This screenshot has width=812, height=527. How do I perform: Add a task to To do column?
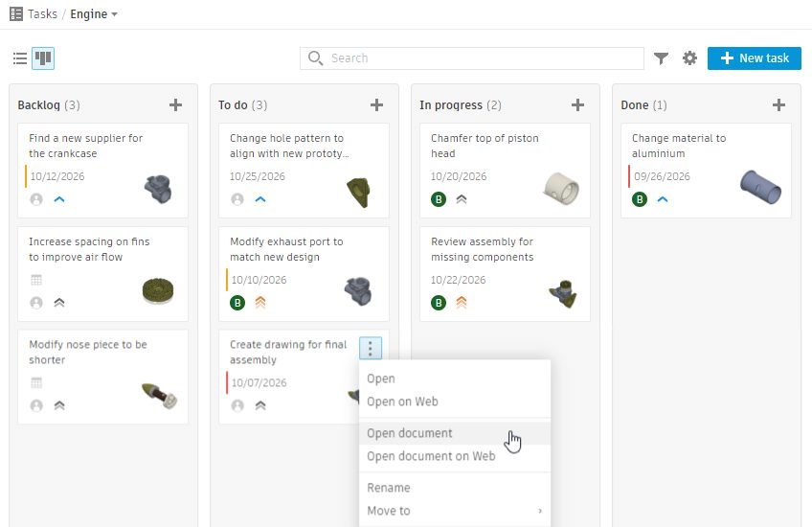click(376, 105)
